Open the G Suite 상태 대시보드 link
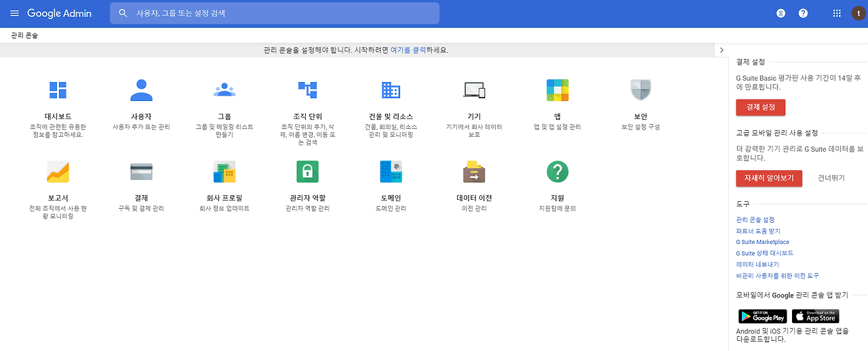 pyautogui.click(x=764, y=253)
